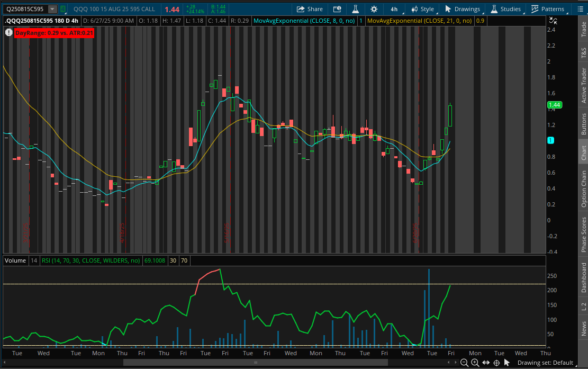Click the R: 0.29 range value
588x369 pixels.
point(240,21)
